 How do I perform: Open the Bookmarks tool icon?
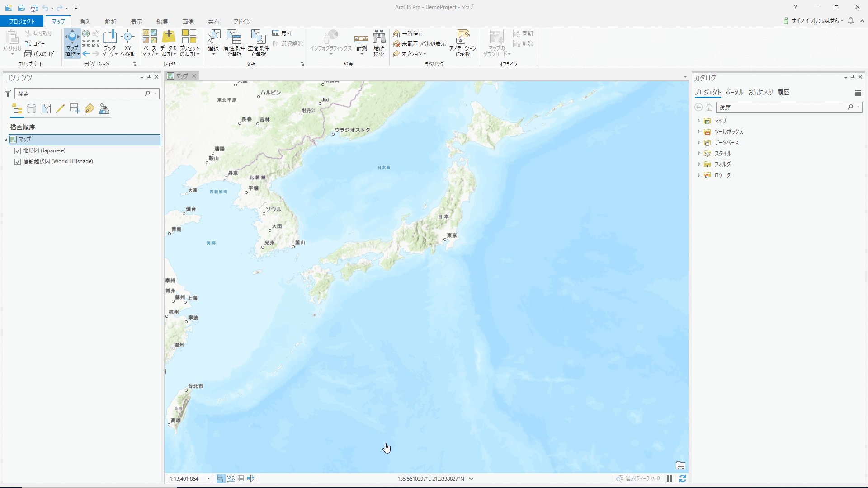pos(110,37)
